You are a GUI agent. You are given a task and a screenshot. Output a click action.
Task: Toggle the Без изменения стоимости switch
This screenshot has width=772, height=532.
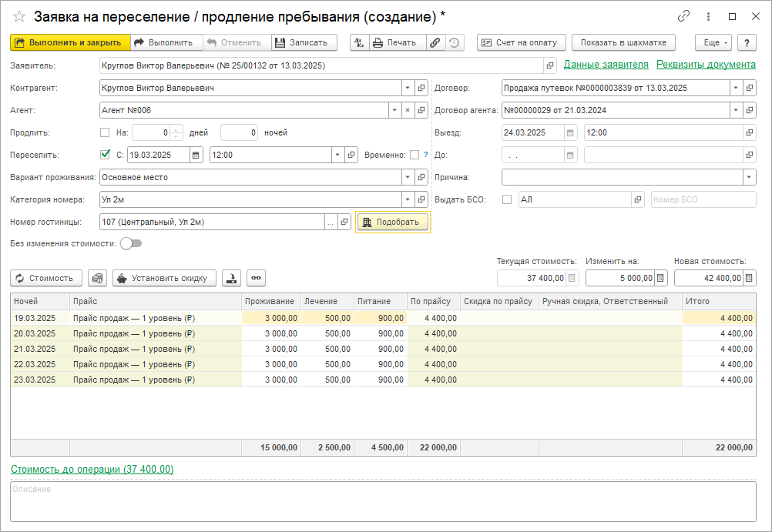pos(131,244)
